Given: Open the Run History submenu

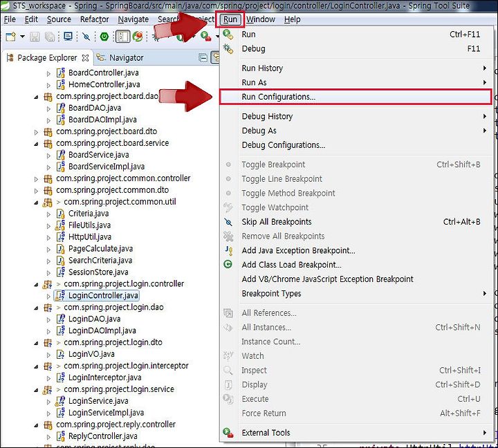Looking at the screenshot, I should [356, 68].
